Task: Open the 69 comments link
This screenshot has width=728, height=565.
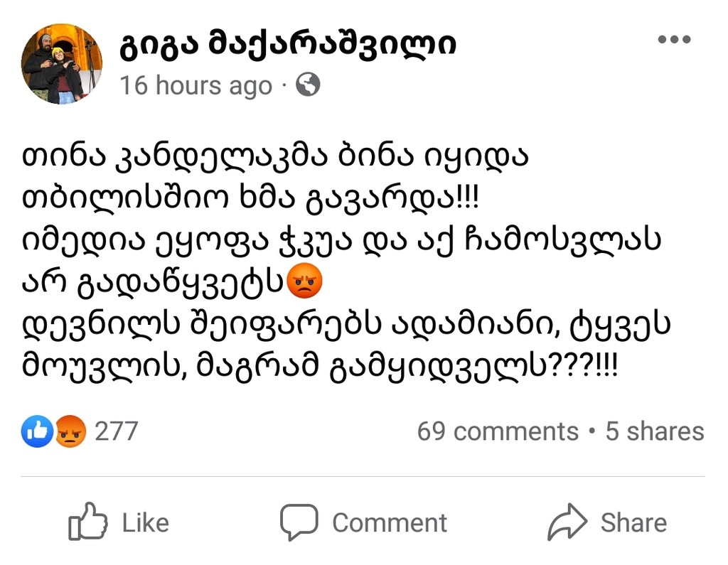Action: pos(498,431)
